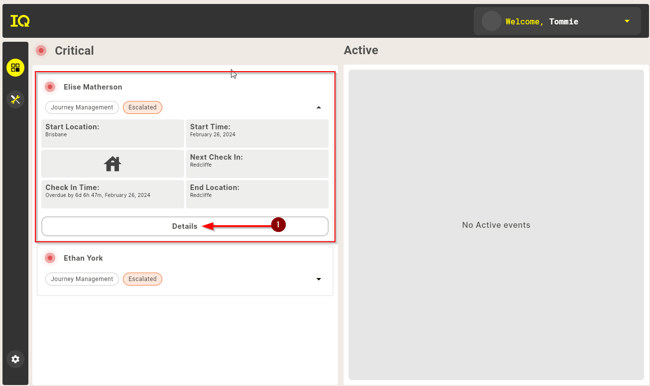This screenshot has height=386, width=650.
Task: Click red status dot next to Elise Matherson
Action: point(50,87)
